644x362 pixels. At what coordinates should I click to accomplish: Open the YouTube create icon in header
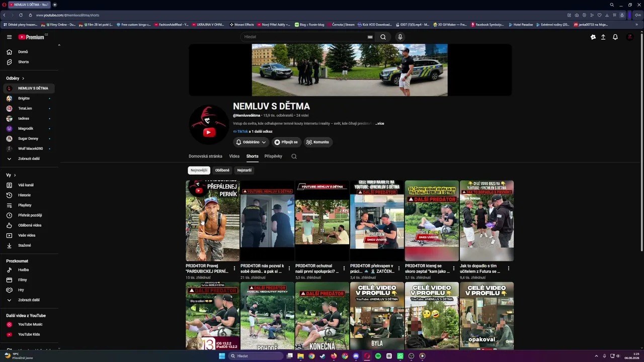click(x=593, y=37)
